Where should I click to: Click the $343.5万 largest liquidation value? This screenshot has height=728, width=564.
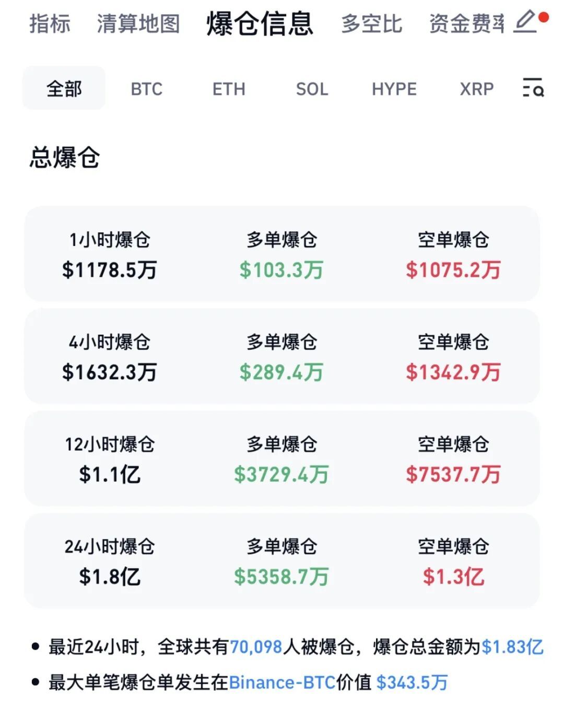pyautogui.click(x=412, y=683)
